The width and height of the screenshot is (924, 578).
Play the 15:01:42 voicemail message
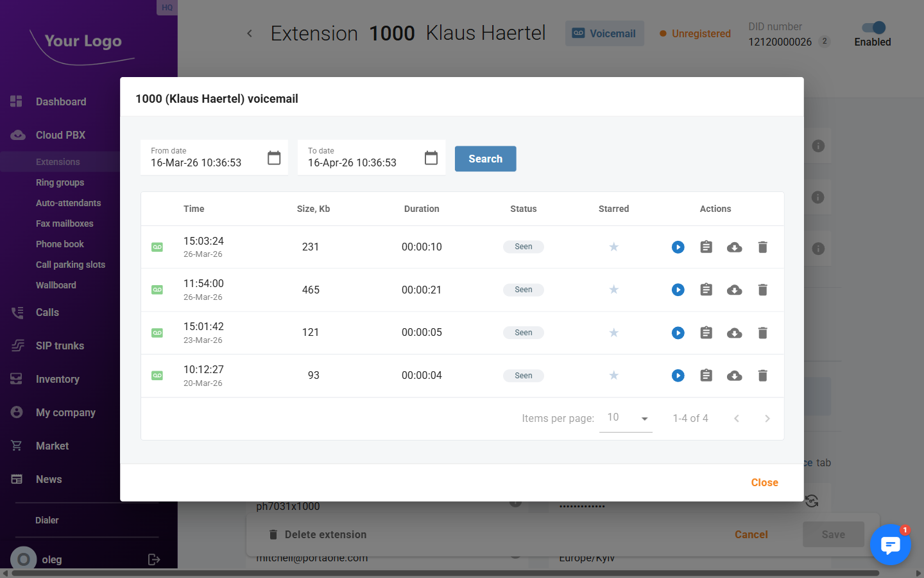[678, 333]
